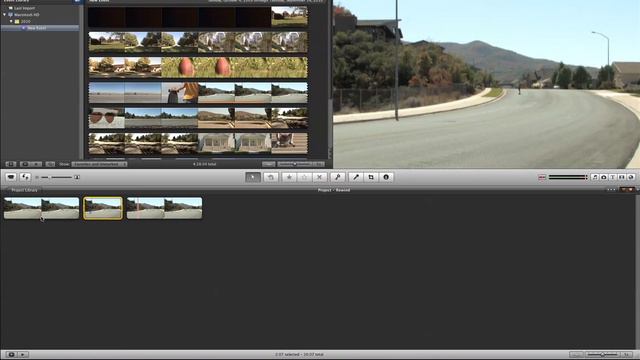This screenshot has height=360, width=640.
Task: Toggle audio skimming
Action: tap(542, 178)
